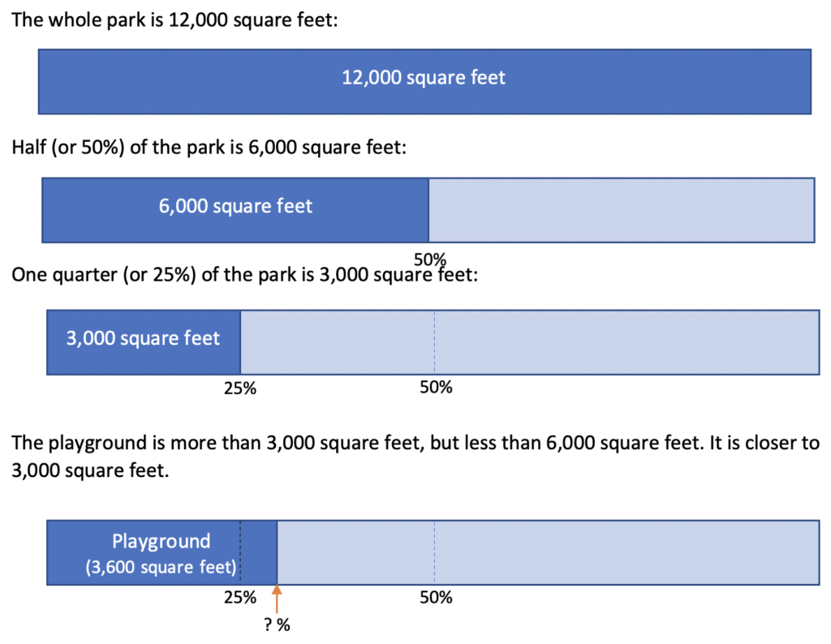Click the 'The playground is more than' paragraph
The width and height of the screenshot is (831, 644).
[415, 456]
